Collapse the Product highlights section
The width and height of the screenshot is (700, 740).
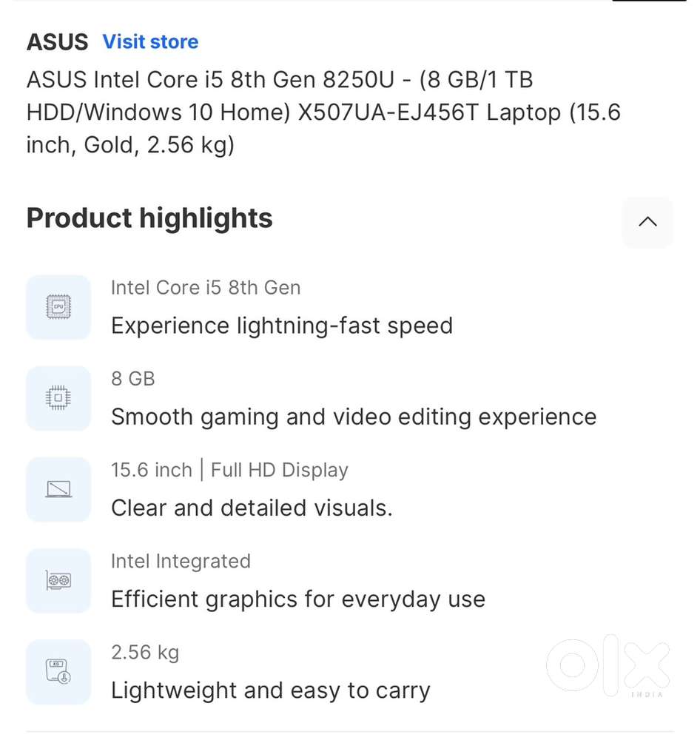(647, 222)
